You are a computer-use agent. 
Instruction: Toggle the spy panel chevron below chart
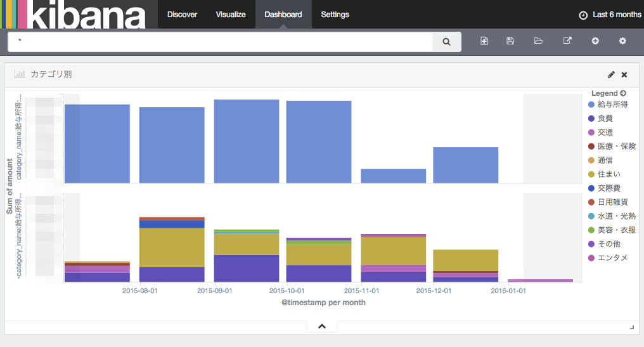(x=322, y=327)
